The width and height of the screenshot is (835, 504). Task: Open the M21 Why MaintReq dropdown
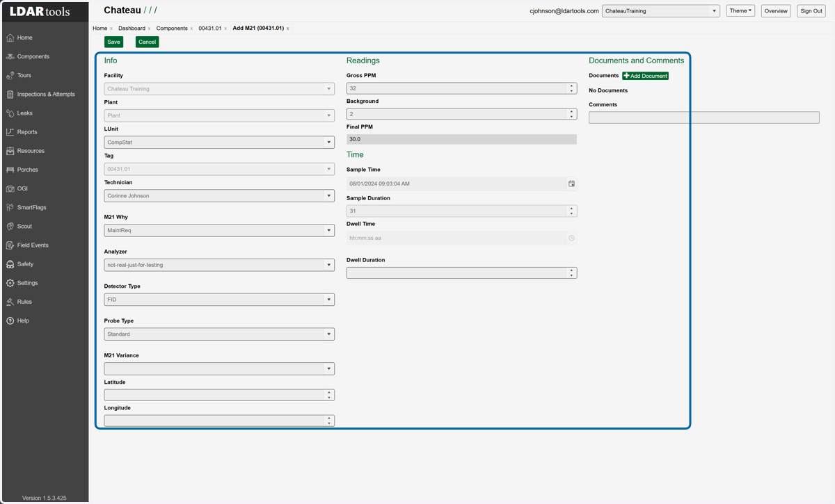pyautogui.click(x=219, y=230)
